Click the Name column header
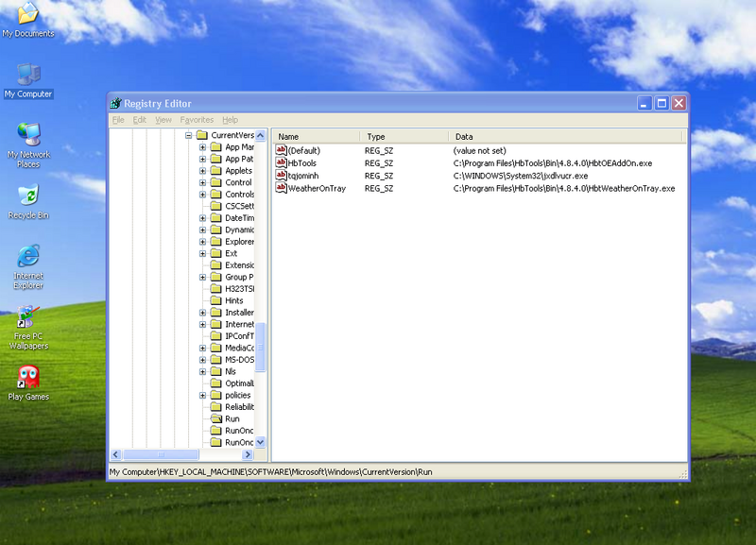756x545 pixels. click(317, 136)
